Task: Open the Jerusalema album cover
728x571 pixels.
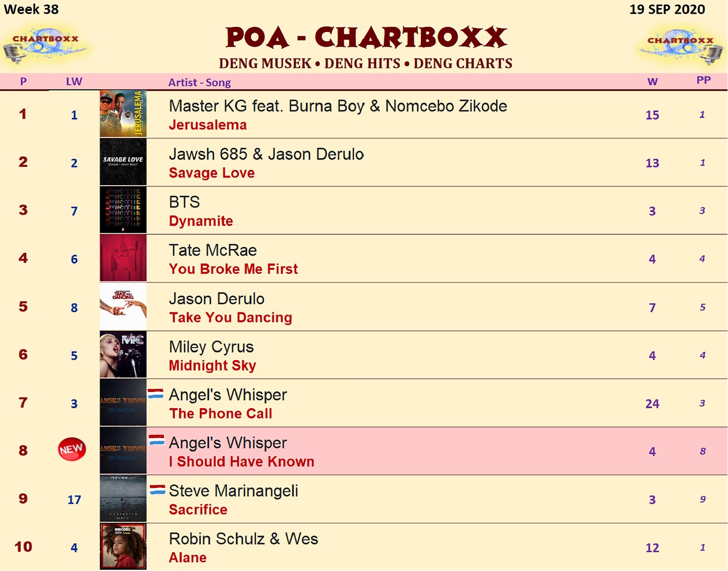Action: tap(123, 114)
